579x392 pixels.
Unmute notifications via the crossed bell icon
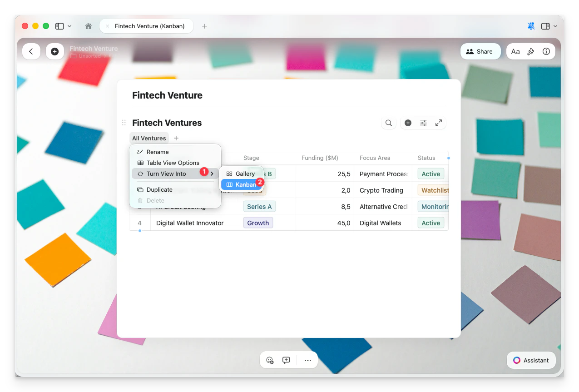click(x=531, y=26)
